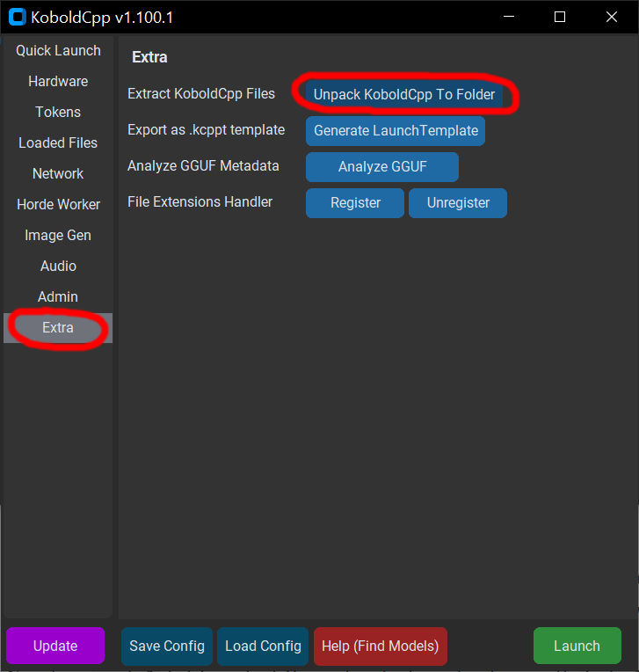
Task: Minimize the KoboldCpp window
Action: click(x=509, y=17)
